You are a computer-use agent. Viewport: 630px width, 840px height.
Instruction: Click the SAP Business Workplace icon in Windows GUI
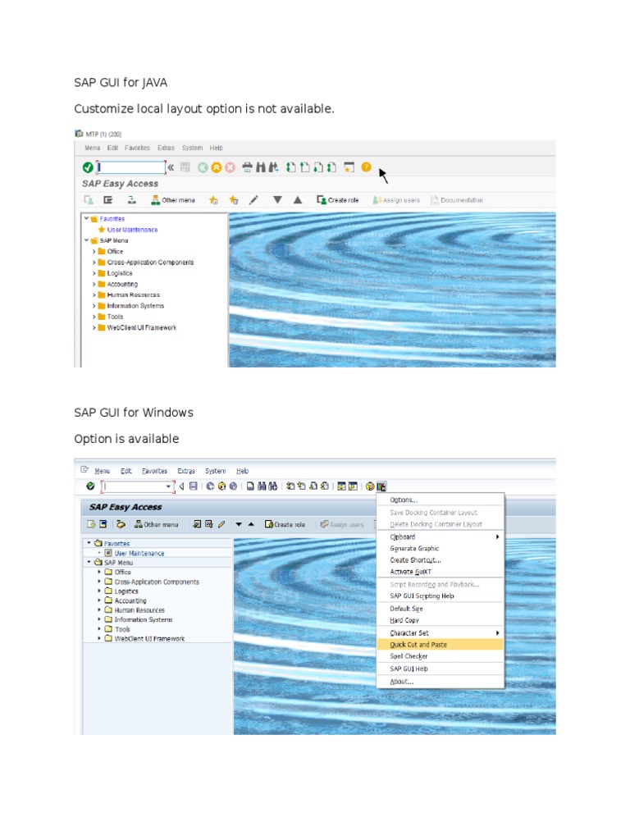pos(121,524)
